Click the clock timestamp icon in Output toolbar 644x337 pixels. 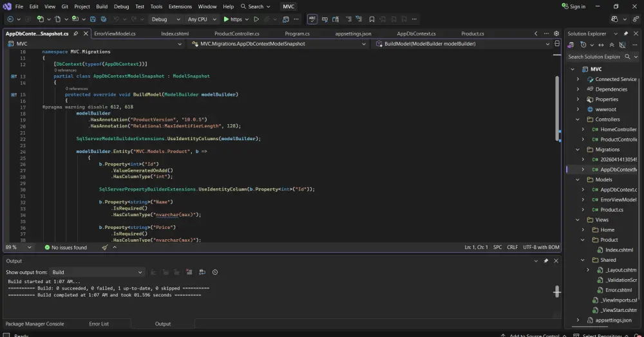tap(215, 272)
